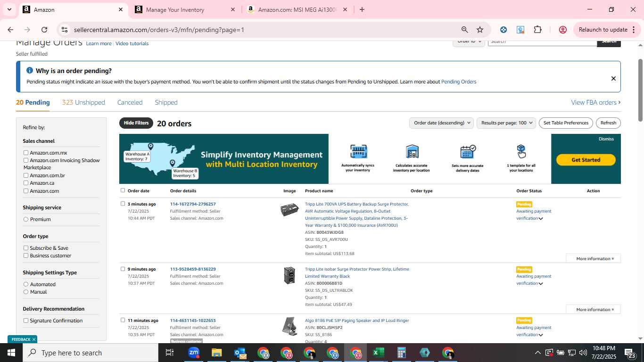Open File Explorer from taskbar
The width and height of the screenshot is (644, 362).
[x=216, y=353]
